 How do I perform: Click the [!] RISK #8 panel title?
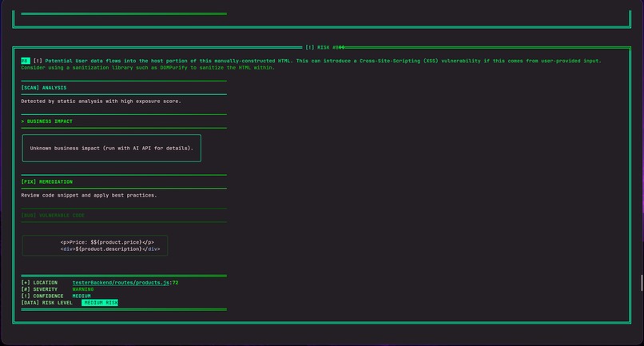click(x=324, y=47)
